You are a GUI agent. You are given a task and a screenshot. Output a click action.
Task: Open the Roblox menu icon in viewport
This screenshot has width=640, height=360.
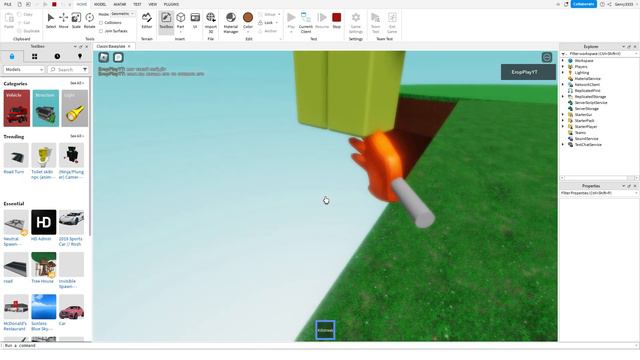tap(104, 58)
